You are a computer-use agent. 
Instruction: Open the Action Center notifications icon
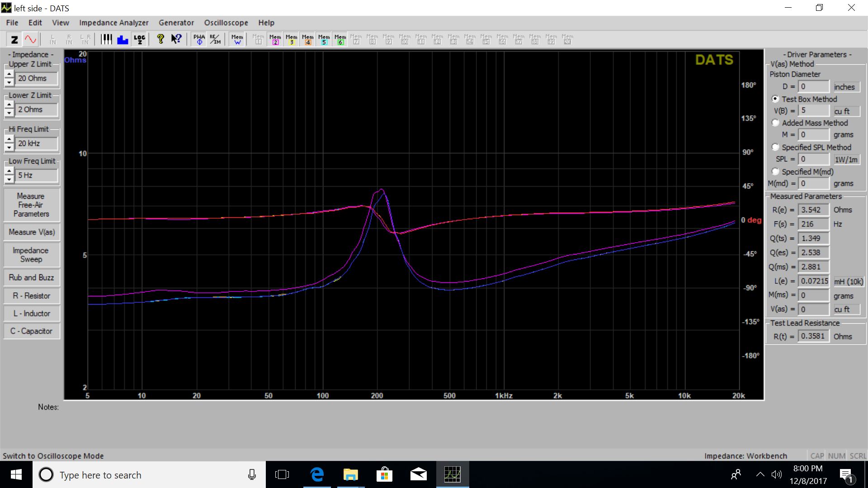pyautogui.click(x=846, y=475)
